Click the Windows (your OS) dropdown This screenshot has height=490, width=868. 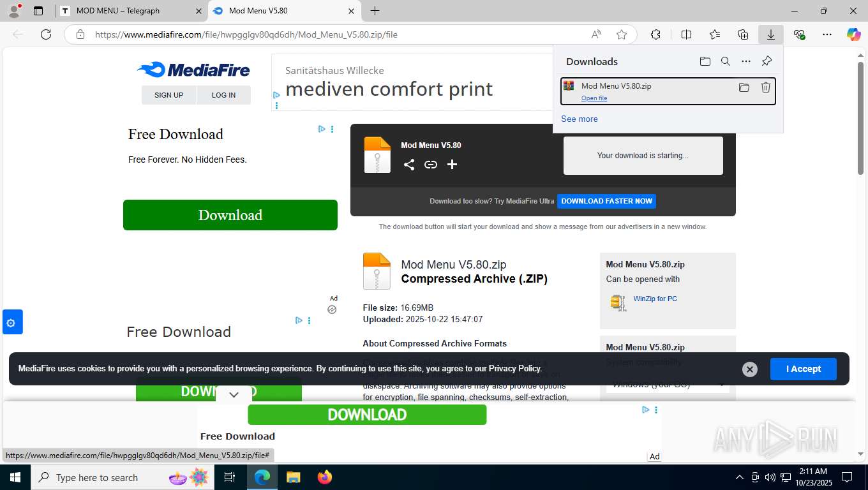click(x=668, y=384)
